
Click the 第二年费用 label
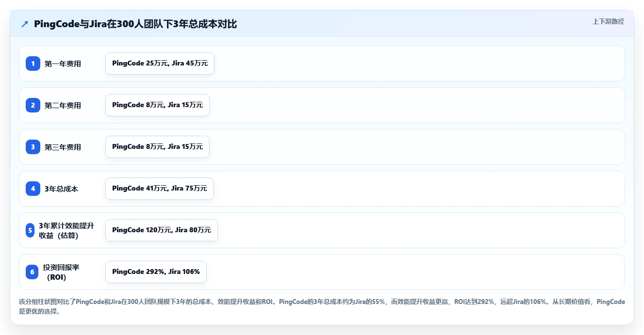(63, 106)
